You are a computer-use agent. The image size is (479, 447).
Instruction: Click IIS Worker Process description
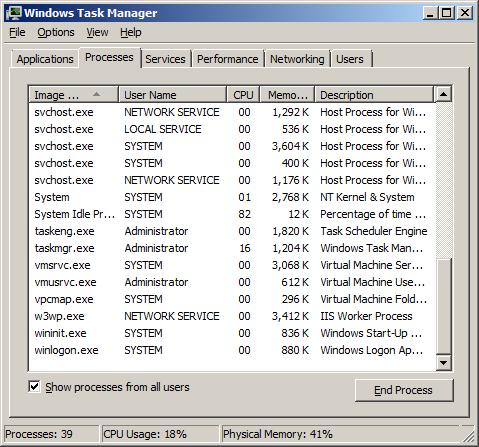(366, 316)
